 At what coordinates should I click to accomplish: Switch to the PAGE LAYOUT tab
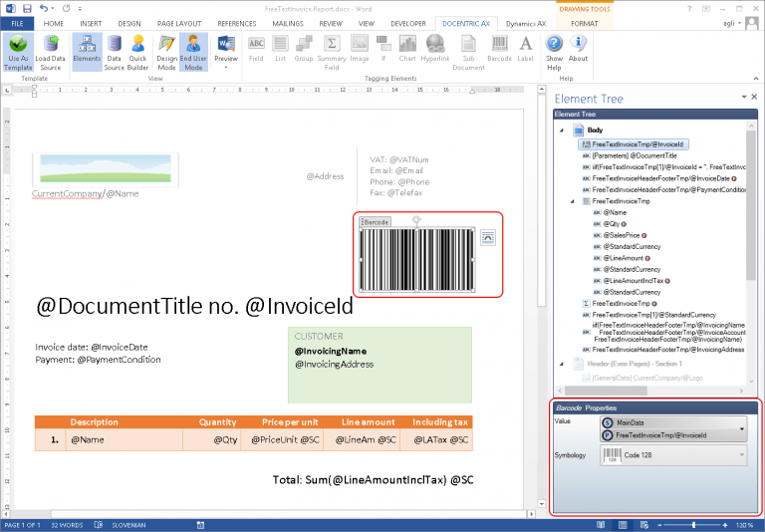pos(179,24)
